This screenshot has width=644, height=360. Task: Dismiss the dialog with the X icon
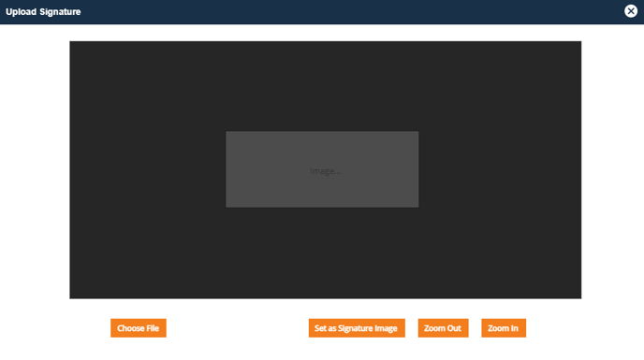pyautogui.click(x=631, y=11)
